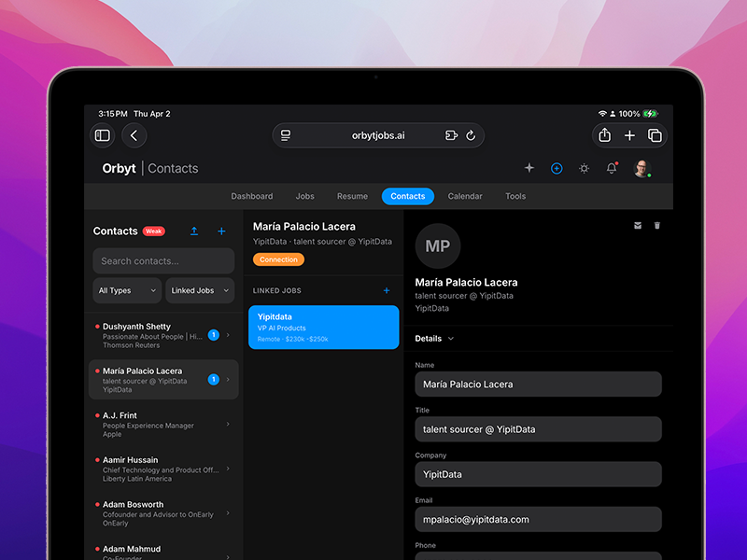
Task: Click the extensions icon in address bar
Action: 451,135
